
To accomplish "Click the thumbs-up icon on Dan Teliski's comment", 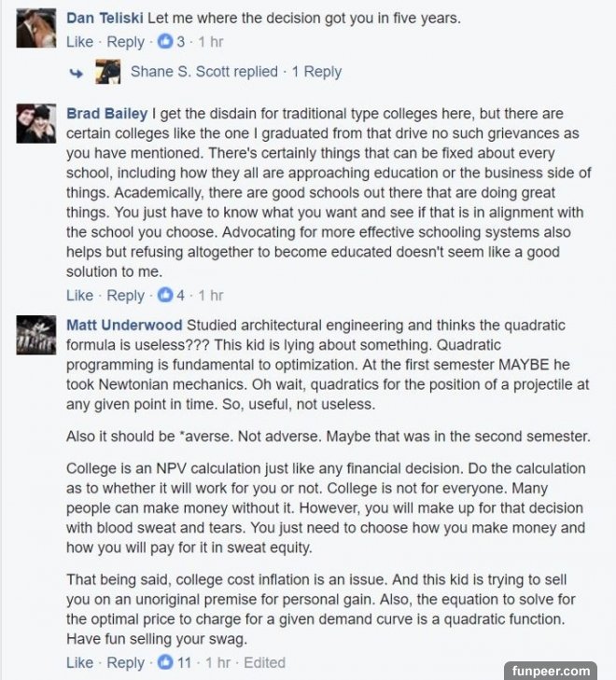I will [165, 42].
